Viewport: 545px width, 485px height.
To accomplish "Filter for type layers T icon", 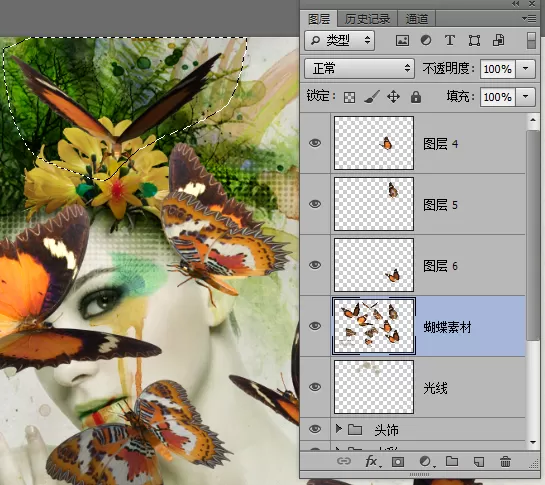I will pos(450,40).
